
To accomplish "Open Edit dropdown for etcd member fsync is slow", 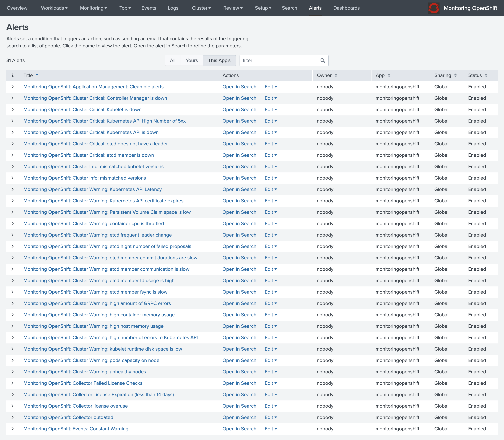I will click(x=271, y=292).
